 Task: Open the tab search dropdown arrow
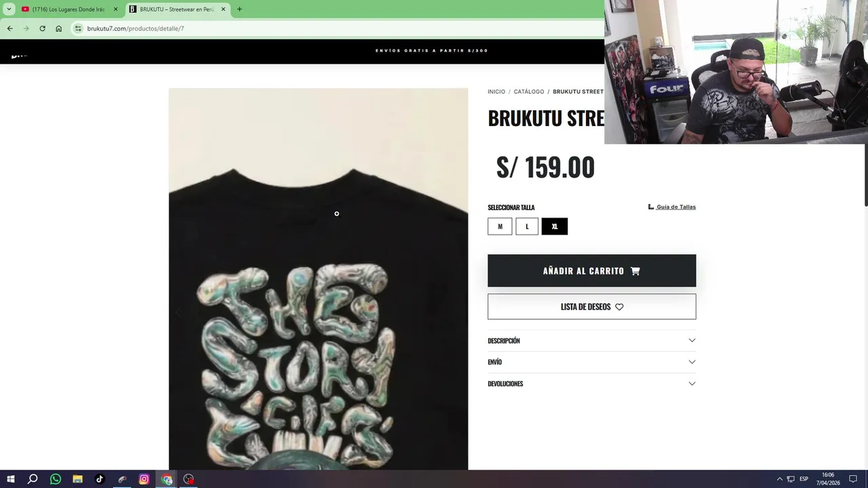pos(9,9)
